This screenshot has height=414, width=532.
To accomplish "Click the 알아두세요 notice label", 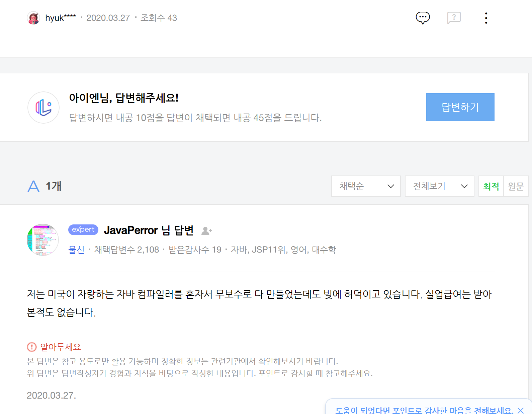I will [61, 347].
